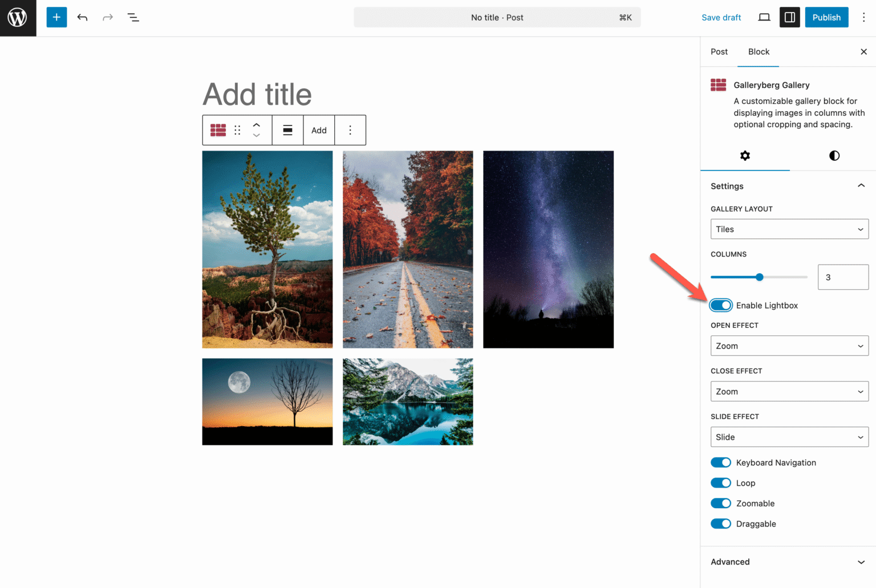The width and height of the screenshot is (876, 588).
Task: Click the Publish button
Action: (x=826, y=17)
